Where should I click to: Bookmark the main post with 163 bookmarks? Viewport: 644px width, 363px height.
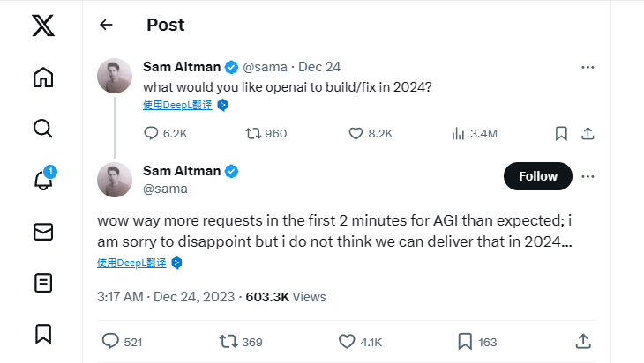click(x=465, y=341)
